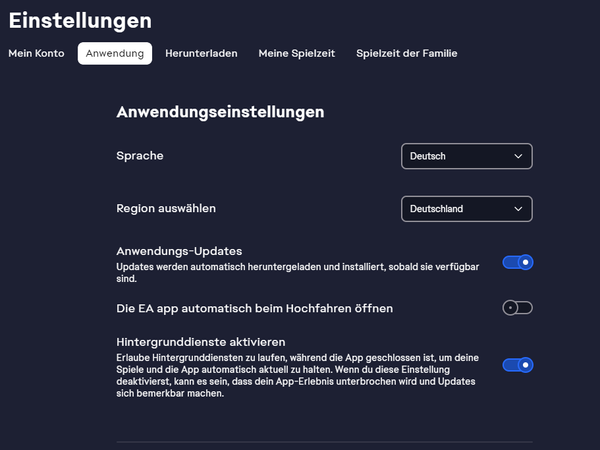Click the Die EA app automatisch öffnen label
This screenshot has height=450, width=600.
pyautogui.click(x=254, y=308)
